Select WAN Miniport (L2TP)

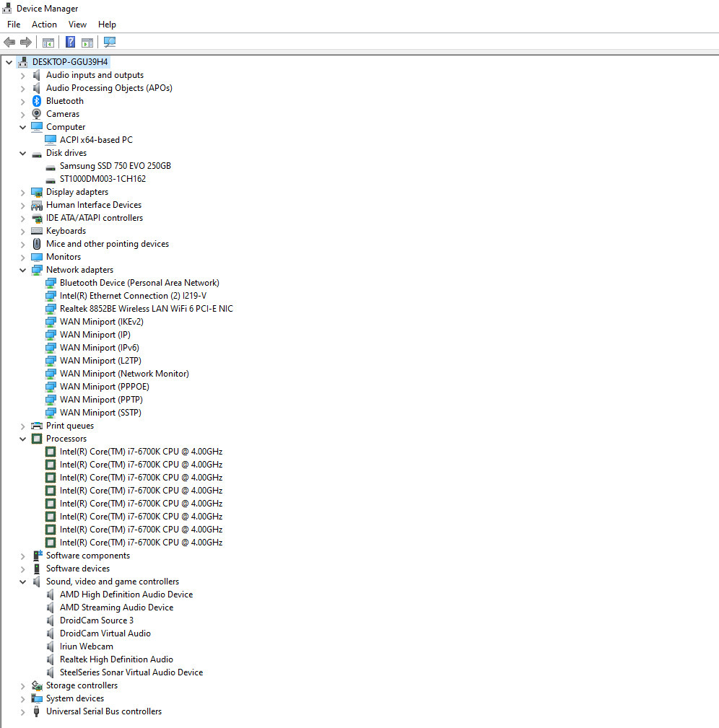coord(100,361)
